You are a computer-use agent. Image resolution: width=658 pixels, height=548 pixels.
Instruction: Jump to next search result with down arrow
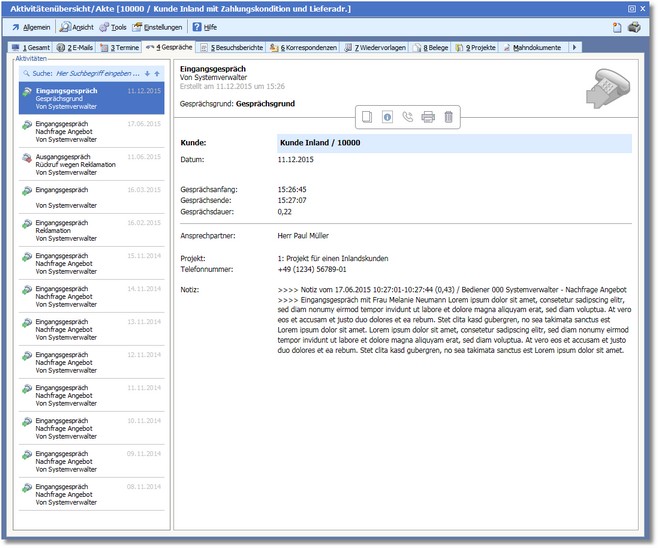[147, 73]
